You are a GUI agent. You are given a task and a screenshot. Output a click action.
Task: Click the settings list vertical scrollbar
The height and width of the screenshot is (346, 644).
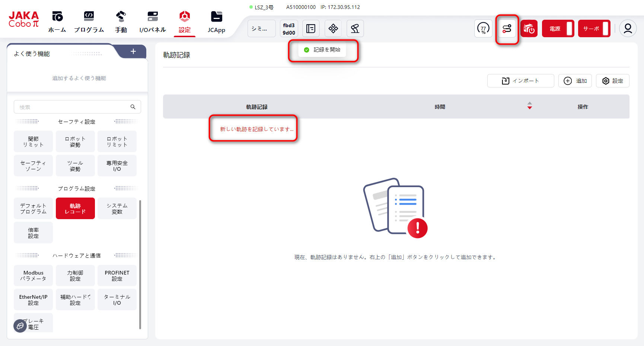(x=140, y=264)
